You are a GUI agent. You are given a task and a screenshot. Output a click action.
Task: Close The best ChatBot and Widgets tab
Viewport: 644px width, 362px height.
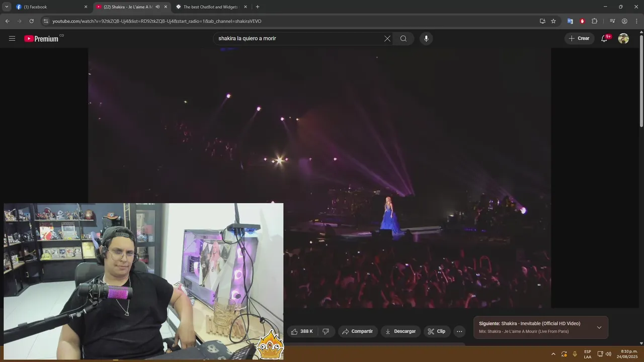pos(246,7)
